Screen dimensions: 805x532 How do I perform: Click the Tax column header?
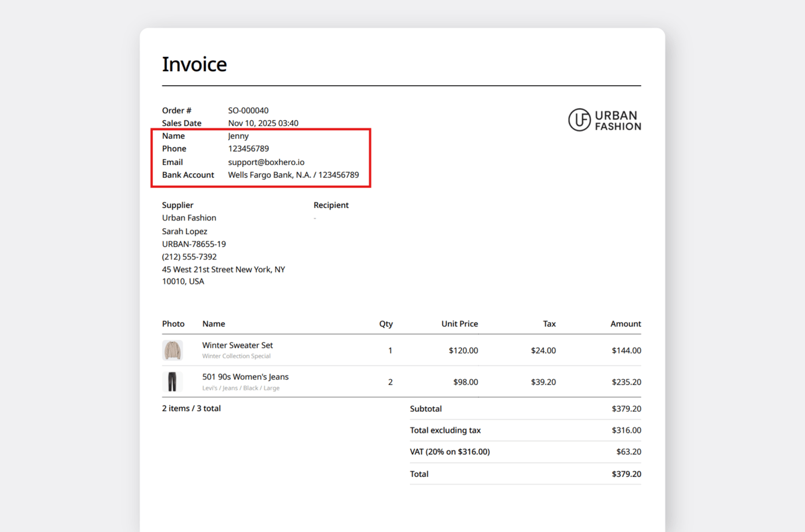[549, 323]
